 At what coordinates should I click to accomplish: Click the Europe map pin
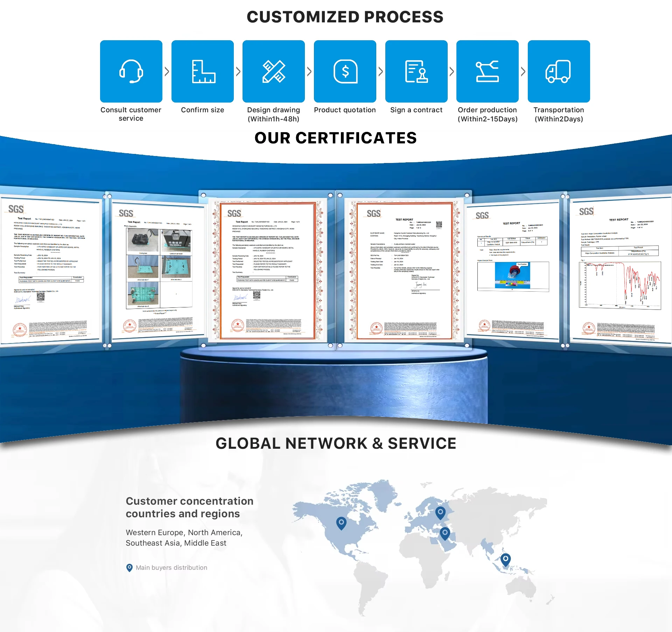click(440, 513)
